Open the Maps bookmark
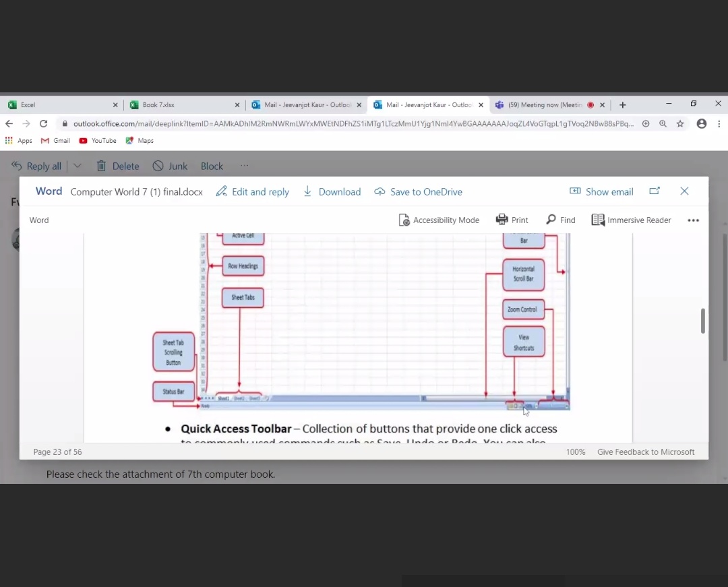The height and width of the screenshot is (587, 728). pyautogui.click(x=140, y=141)
